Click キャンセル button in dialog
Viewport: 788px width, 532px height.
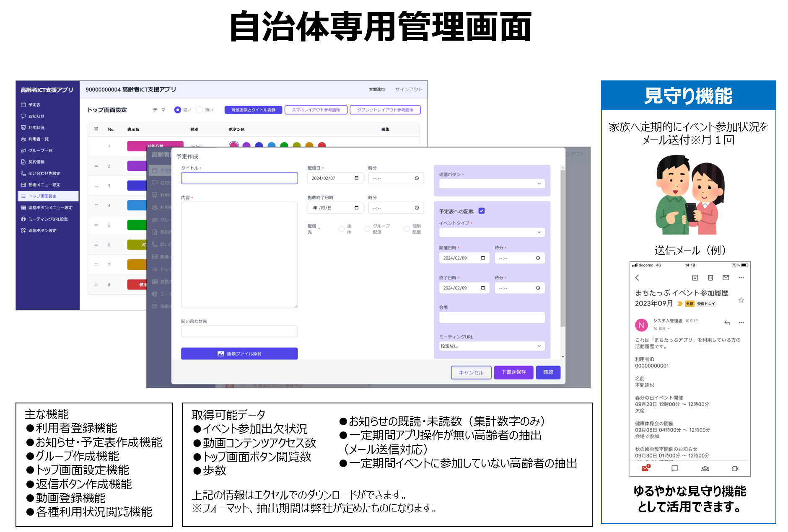pyautogui.click(x=471, y=372)
